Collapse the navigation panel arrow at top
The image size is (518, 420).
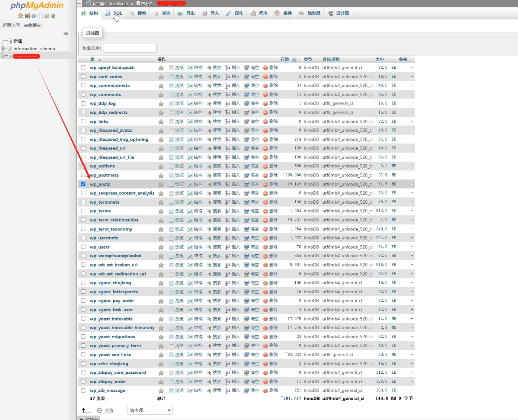(80, 3)
